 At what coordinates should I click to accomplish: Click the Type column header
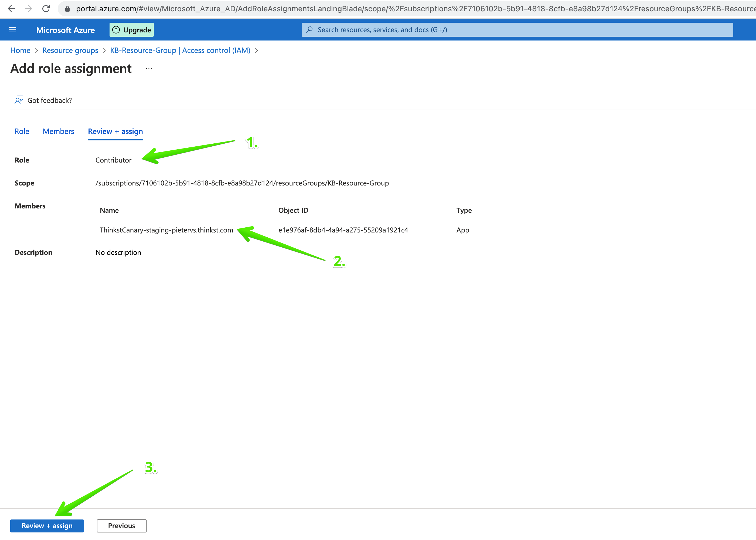click(464, 210)
